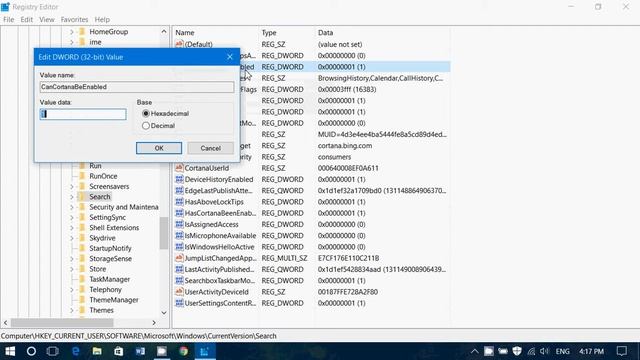
Task: Open the View menu
Action: click(x=47, y=19)
